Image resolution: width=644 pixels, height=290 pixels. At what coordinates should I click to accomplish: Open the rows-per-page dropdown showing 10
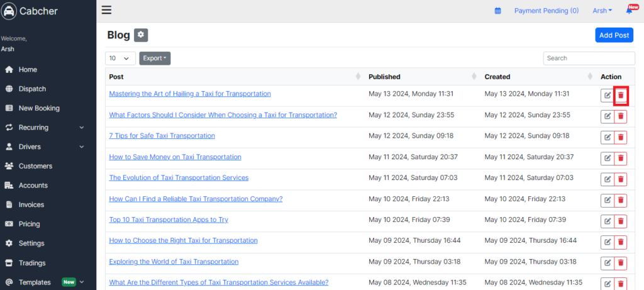(x=120, y=59)
